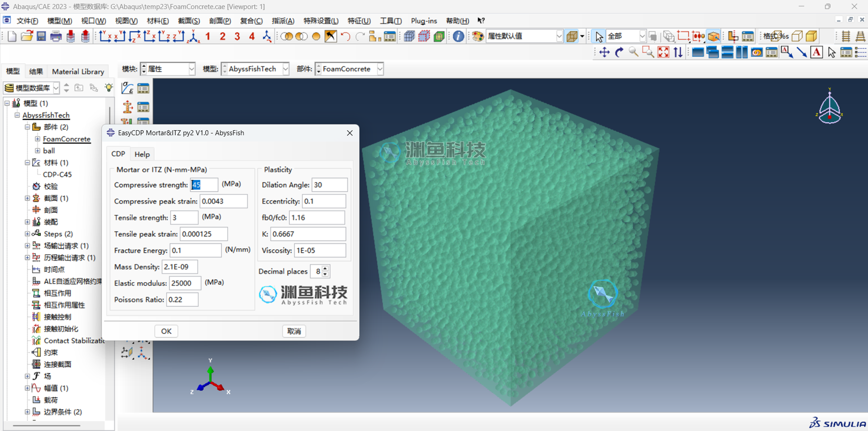Click the create arrow annotation icon

(802, 53)
